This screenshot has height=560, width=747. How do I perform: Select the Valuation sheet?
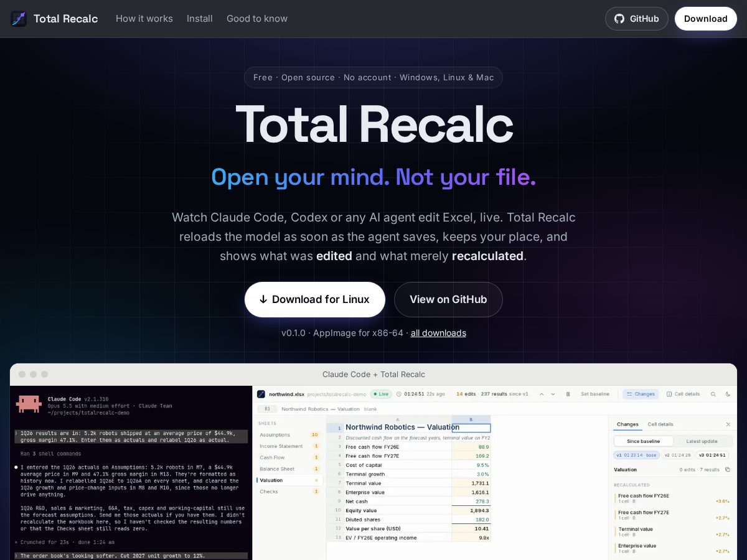[x=289, y=480]
